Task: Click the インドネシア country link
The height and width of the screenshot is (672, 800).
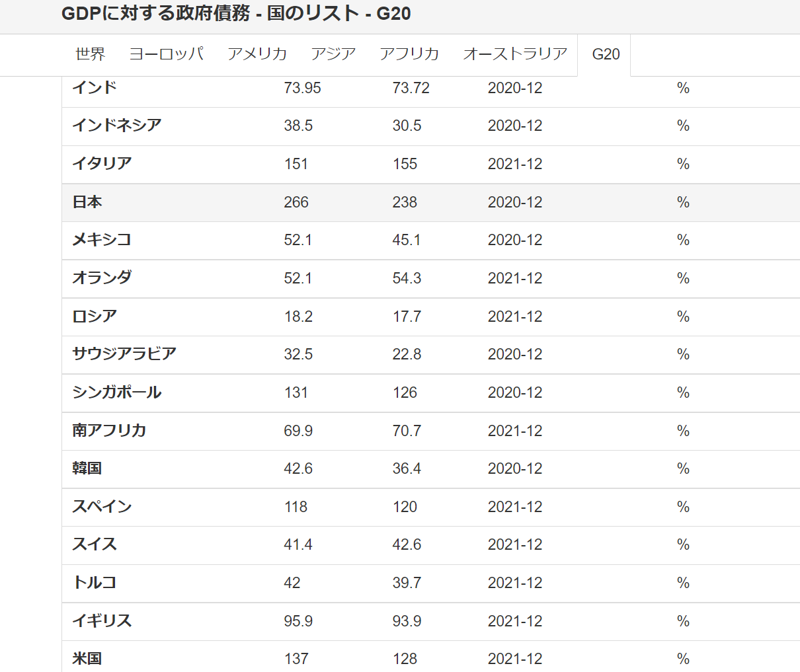Action: point(117,126)
